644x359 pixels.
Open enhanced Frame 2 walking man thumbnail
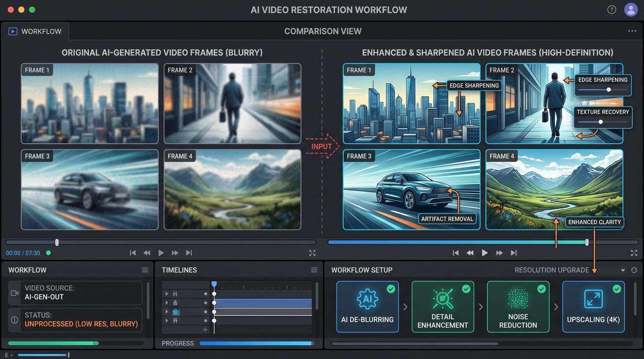554,103
